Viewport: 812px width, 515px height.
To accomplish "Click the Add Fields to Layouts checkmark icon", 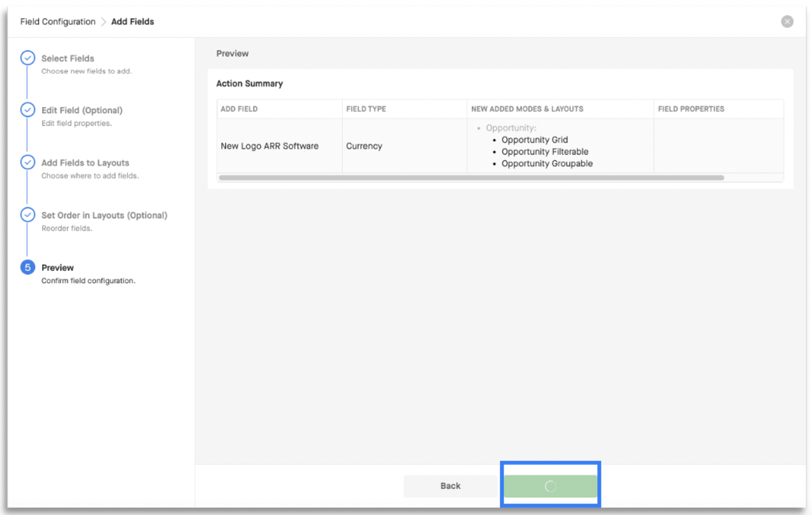I will (27, 162).
